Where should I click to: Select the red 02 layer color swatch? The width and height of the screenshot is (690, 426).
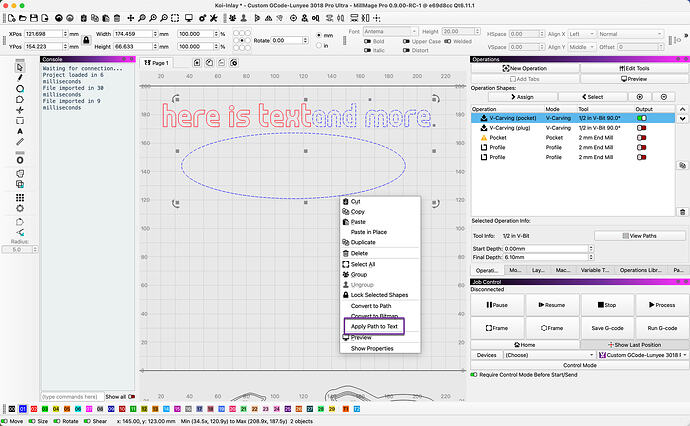pyautogui.click(x=34, y=409)
